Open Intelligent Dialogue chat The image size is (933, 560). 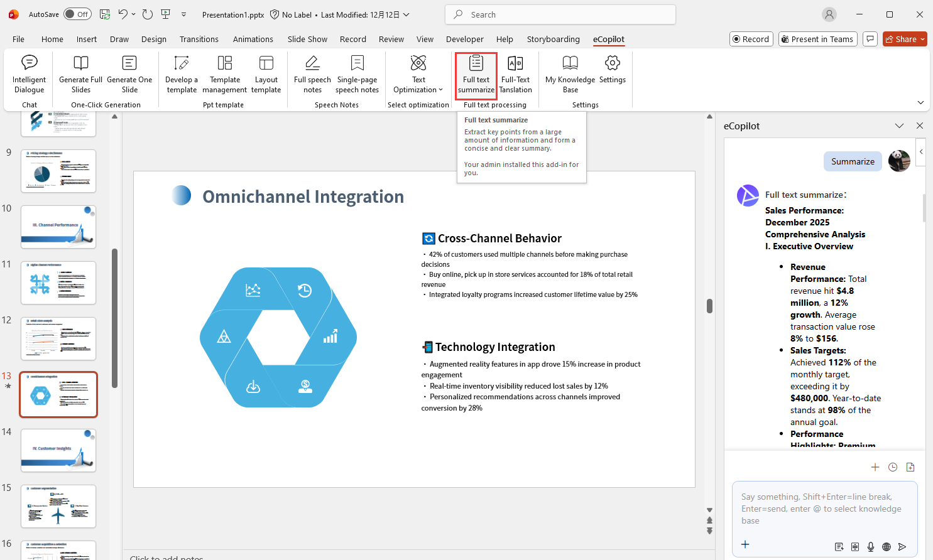[29, 74]
